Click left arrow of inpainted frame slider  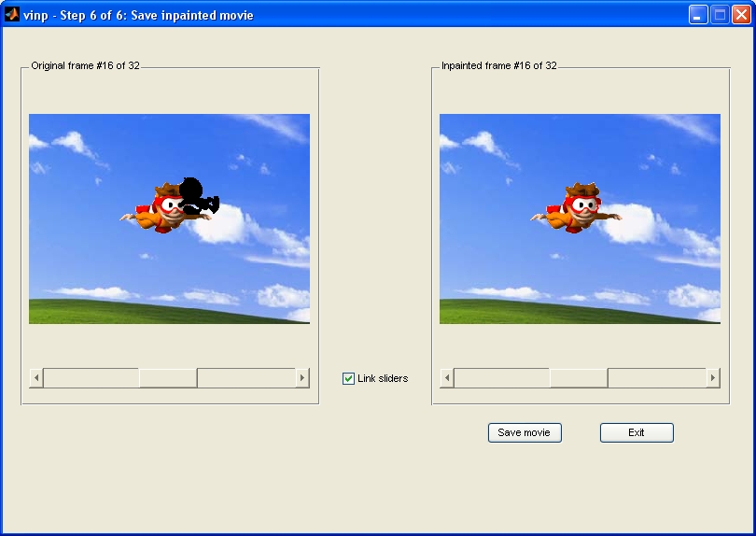tap(447, 378)
